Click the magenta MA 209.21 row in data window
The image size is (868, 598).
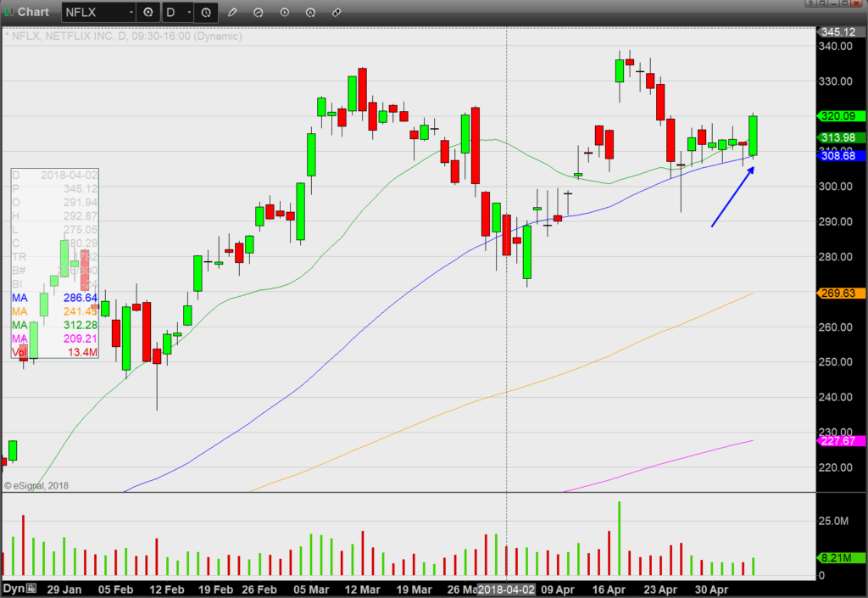(x=55, y=338)
